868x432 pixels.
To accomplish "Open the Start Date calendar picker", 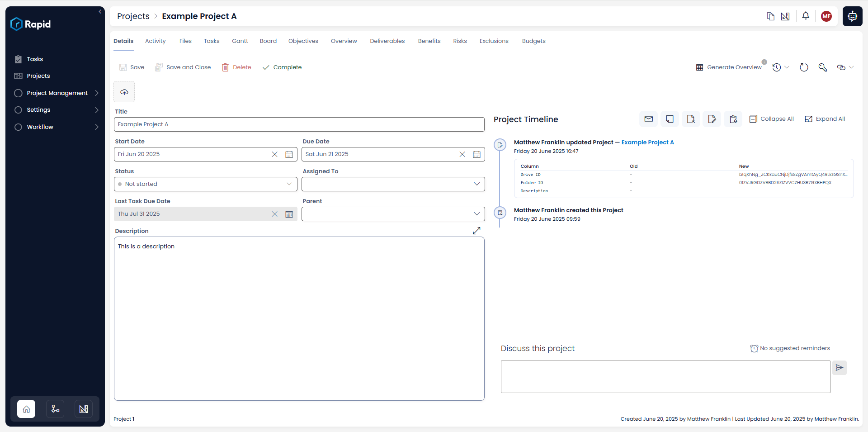I will [289, 154].
